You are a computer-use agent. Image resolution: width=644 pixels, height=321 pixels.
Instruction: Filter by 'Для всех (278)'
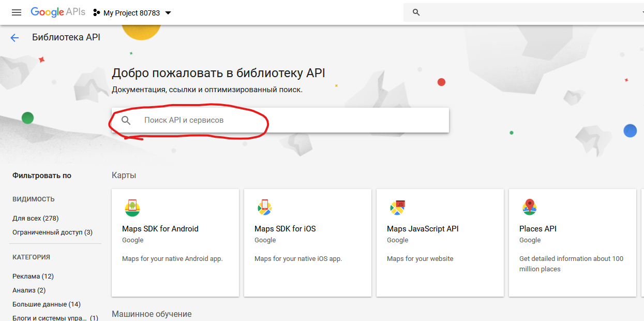coord(35,218)
